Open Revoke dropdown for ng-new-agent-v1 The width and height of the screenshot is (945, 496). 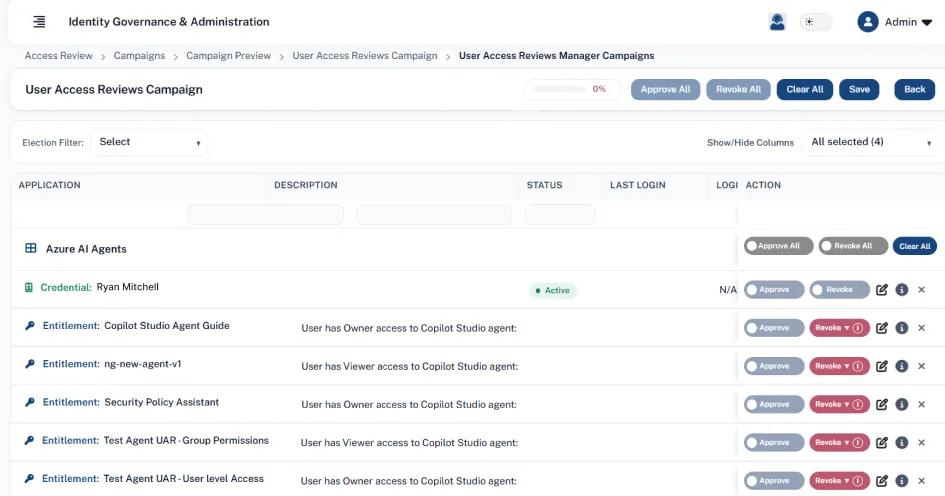[840, 366]
